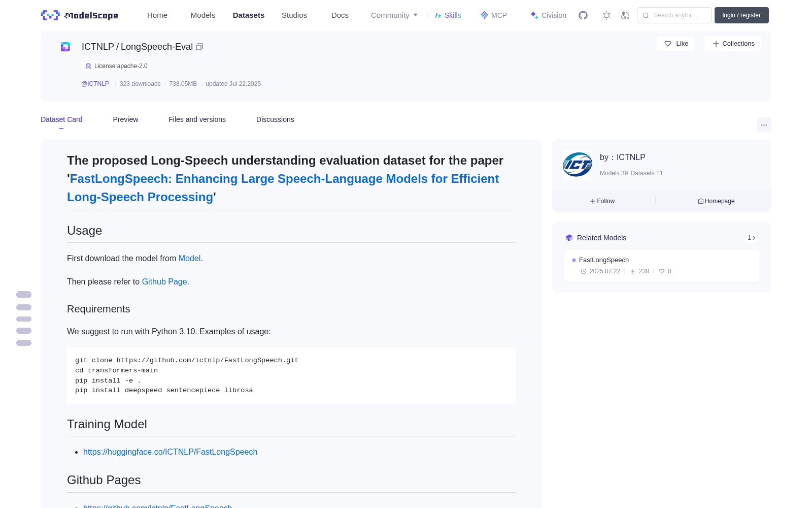812x508 pixels.
Task: Click the '323 downloads' text
Action: (140, 84)
